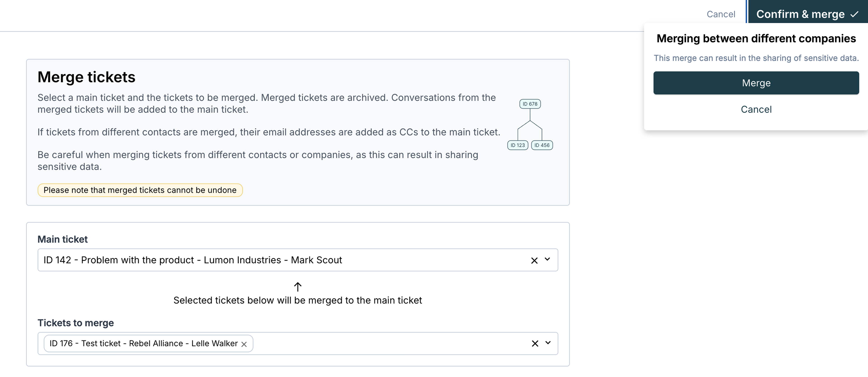This screenshot has width=868, height=377.
Task: Expand the Main ticket dropdown chevron
Action: point(547,259)
